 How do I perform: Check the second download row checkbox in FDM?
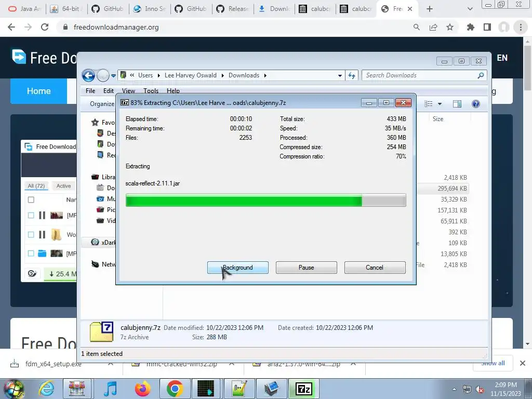click(x=31, y=234)
